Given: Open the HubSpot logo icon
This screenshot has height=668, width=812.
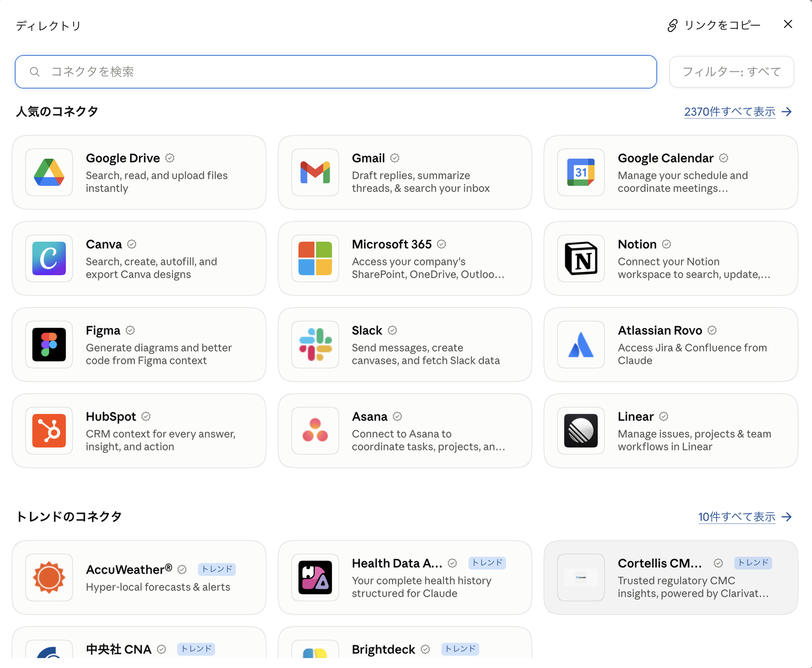Looking at the screenshot, I should click(49, 431).
